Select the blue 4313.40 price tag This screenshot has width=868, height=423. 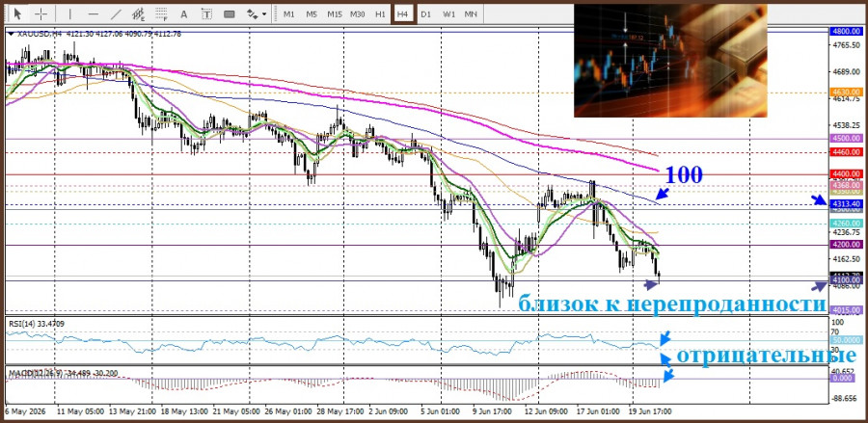pos(846,204)
